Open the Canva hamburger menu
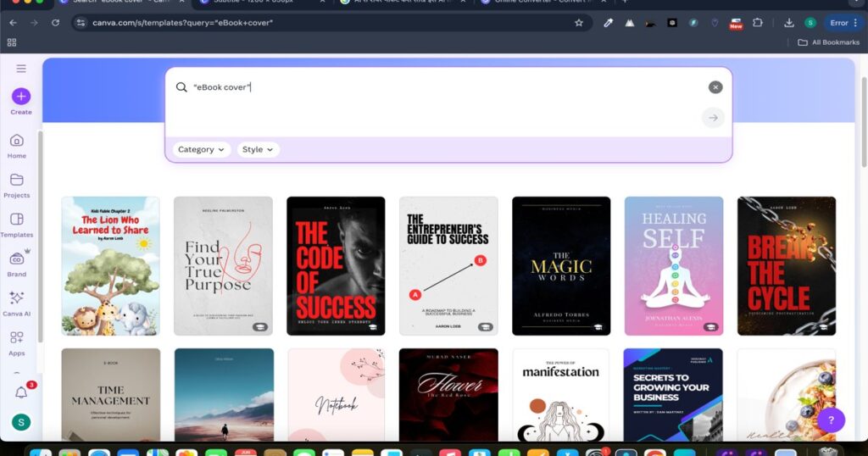 [x=21, y=69]
